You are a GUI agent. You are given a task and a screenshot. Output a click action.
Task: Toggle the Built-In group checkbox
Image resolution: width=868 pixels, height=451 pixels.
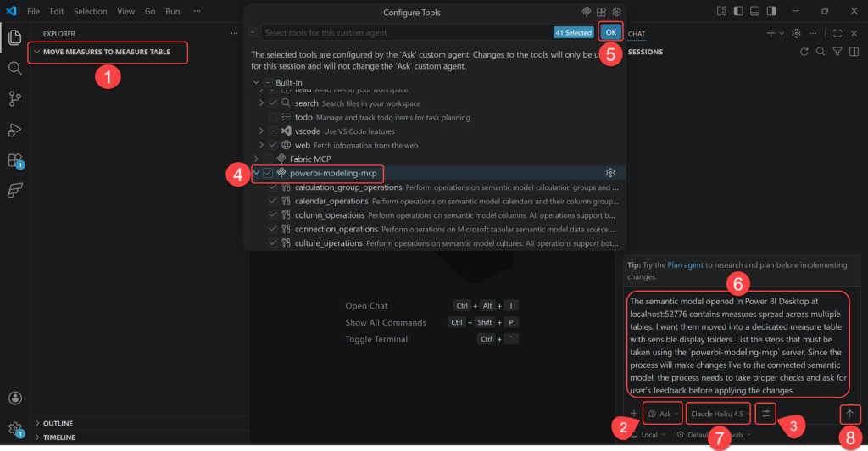(268, 82)
